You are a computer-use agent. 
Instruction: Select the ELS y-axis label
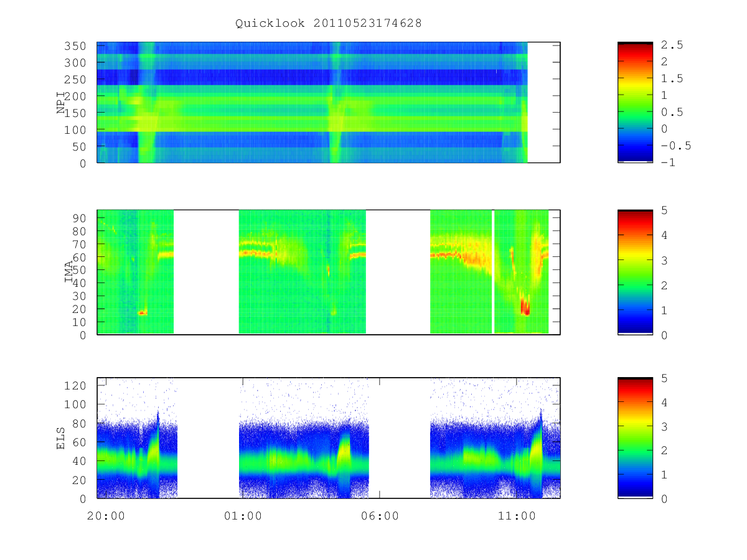point(61,438)
